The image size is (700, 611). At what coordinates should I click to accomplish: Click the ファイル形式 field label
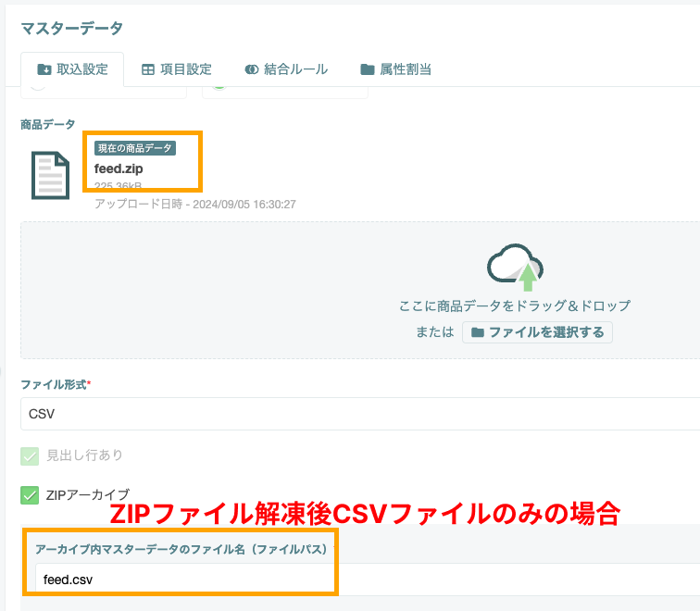coord(54,384)
